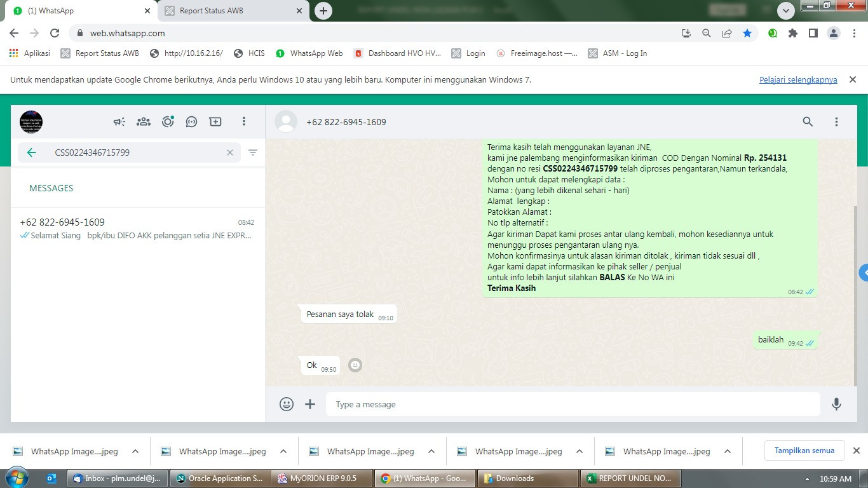Image resolution: width=868 pixels, height=488 pixels.
Task: Click Pelajari selengkapnya link
Action: 798,80
